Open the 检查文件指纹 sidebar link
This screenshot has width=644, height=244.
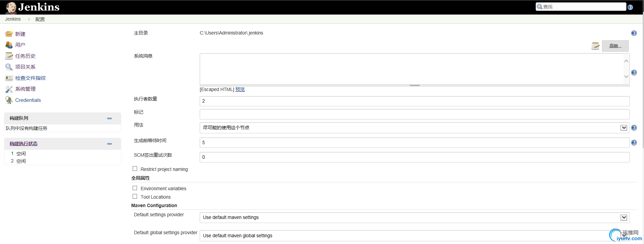[30, 78]
